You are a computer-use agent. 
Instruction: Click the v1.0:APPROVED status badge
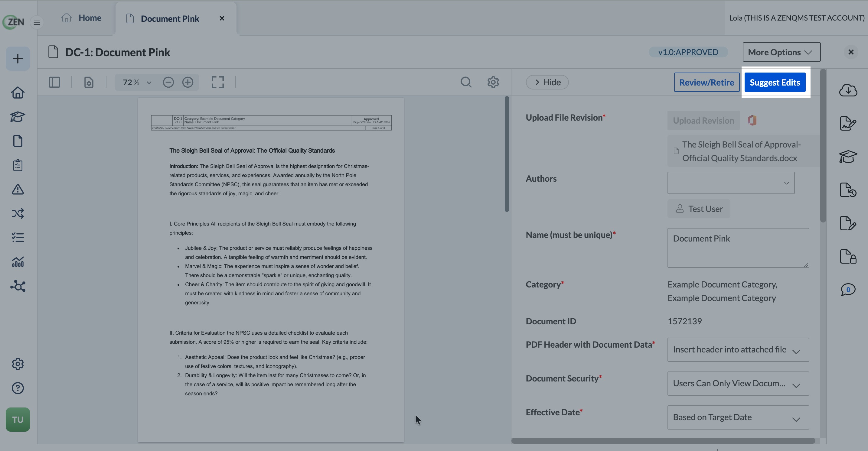tap(688, 52)
